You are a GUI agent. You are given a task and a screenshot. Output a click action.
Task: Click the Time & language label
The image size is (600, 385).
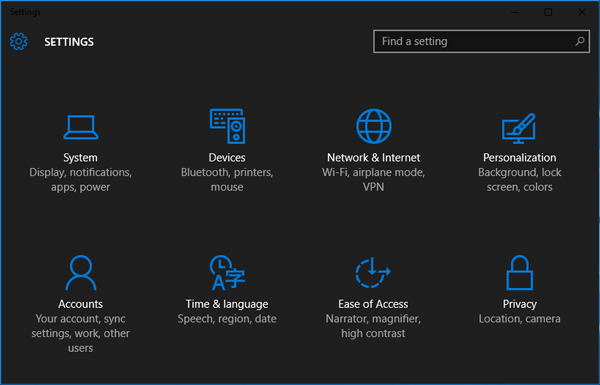pyautogui.click(x=227, y=304)
